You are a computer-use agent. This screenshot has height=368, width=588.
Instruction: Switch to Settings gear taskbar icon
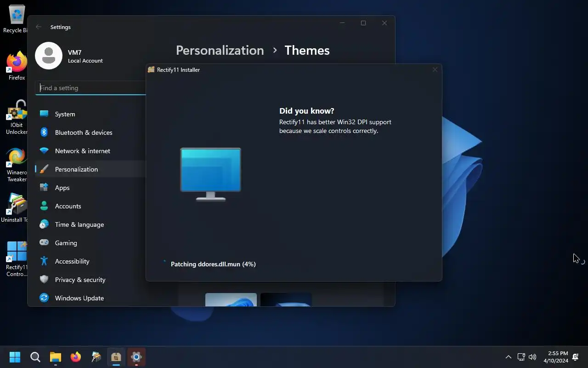pyautogui.click(x=136, y=357)
